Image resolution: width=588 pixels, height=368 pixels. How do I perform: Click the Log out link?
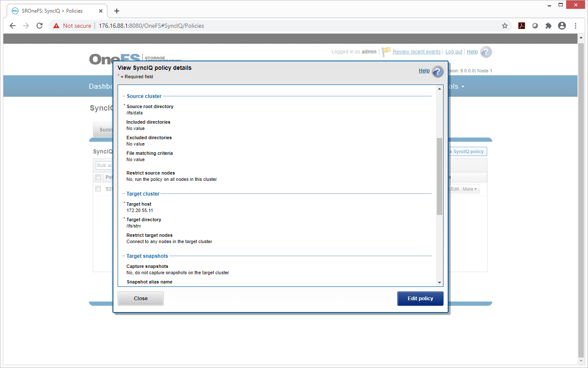tap(454, 52)
